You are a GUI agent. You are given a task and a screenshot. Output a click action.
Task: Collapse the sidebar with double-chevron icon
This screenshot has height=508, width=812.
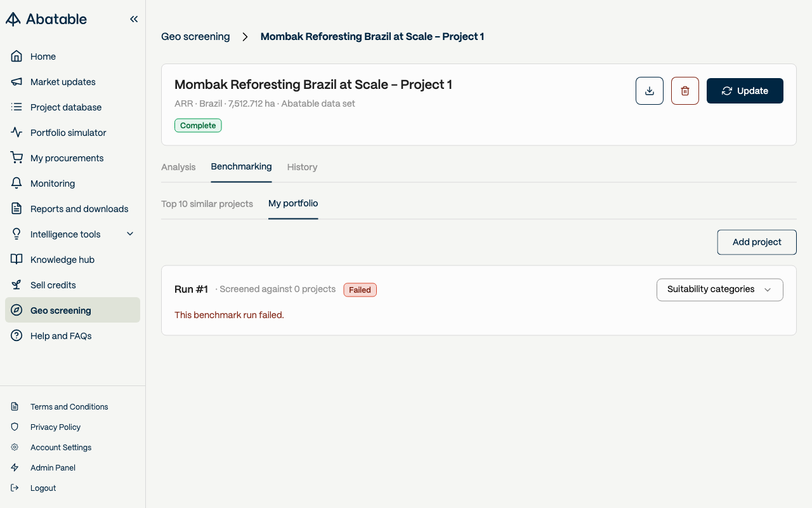click(134, 19)
